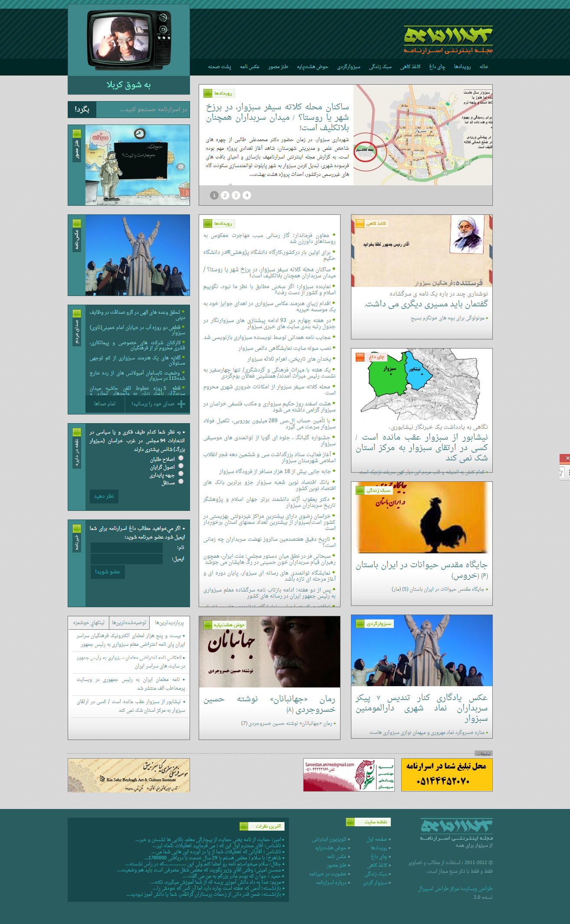Click the orange icon on کاغذ کاهی card

[360, 224]
